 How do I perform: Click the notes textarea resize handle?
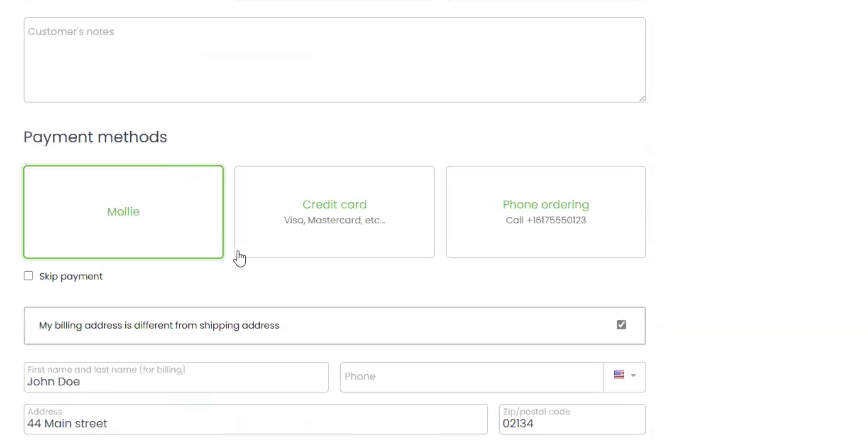[x=642, y=99]
